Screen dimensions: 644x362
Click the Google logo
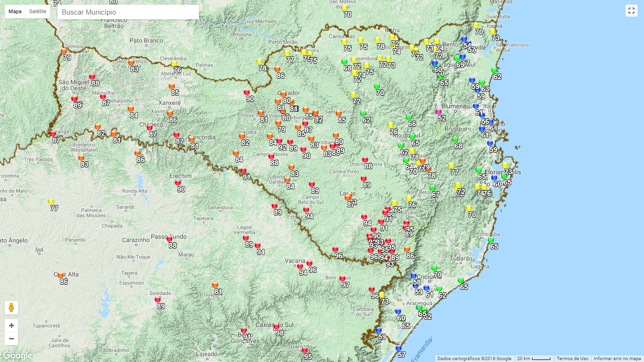click(x=17, y=355)
